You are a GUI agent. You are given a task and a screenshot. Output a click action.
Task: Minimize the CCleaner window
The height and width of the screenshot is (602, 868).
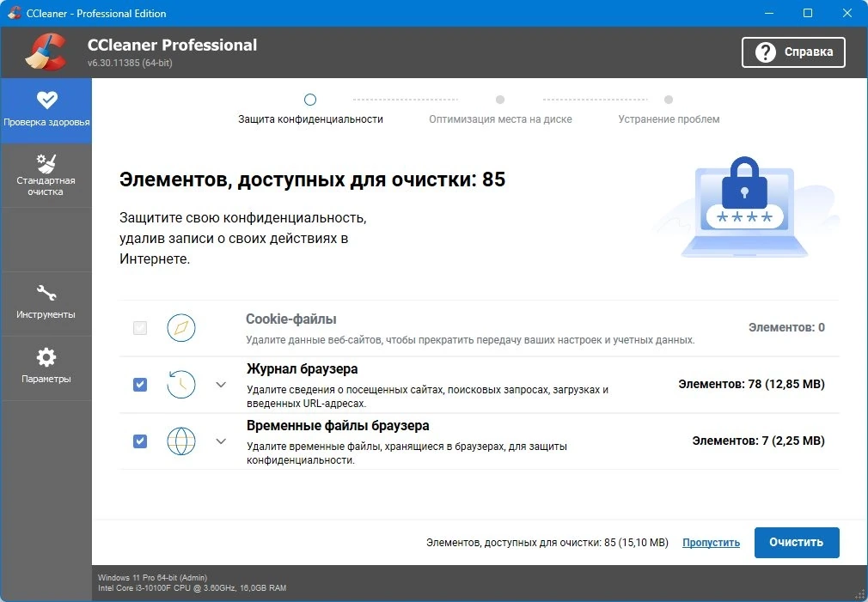pos(769,13)
